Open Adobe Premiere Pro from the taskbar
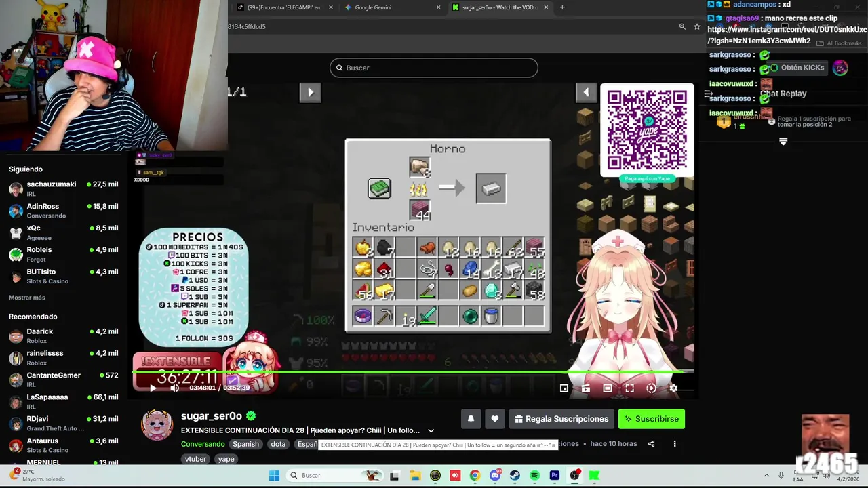This screenshot has height=488, width=868. click(555, 476)
